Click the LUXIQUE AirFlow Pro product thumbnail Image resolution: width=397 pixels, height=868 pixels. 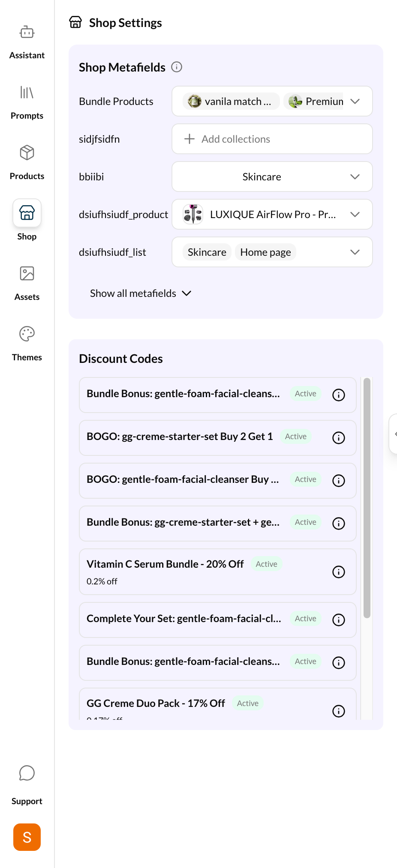click(193, 214)
